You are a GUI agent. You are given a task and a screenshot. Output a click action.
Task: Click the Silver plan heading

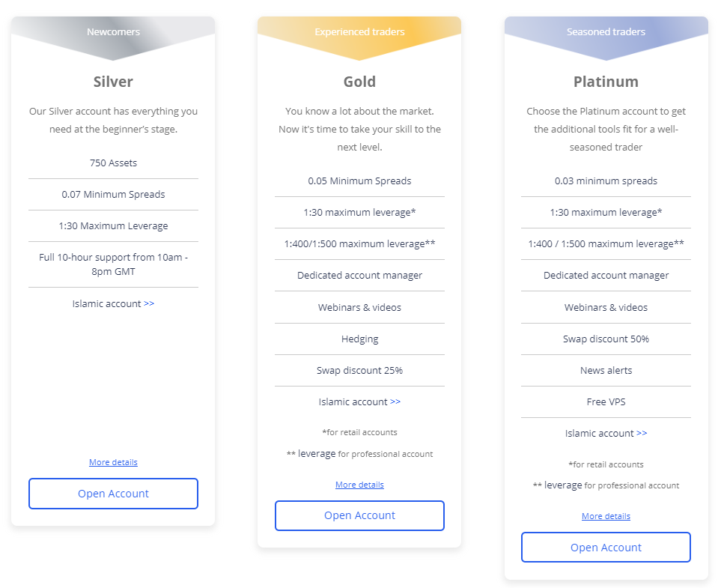point(113,82)
